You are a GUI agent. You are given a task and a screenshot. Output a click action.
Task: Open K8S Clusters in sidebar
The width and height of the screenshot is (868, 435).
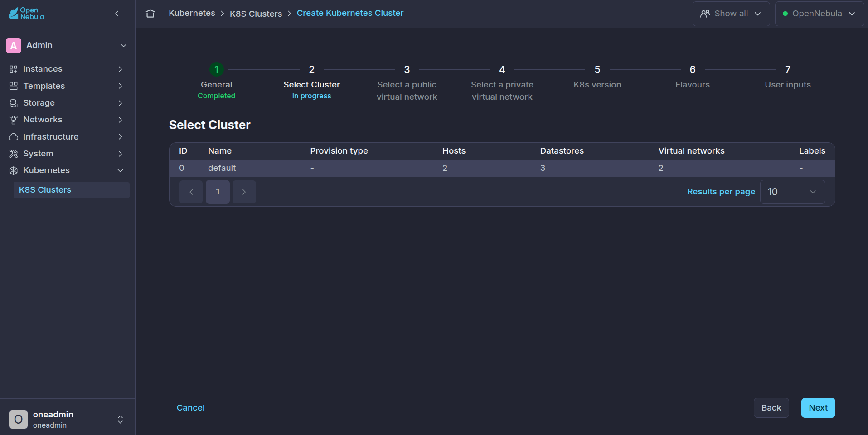coord(72,190)
